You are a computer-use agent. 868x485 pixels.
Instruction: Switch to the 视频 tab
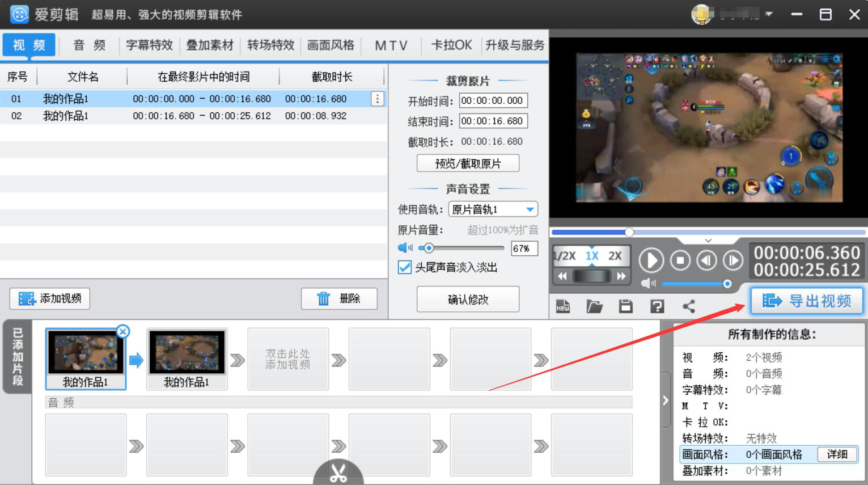pos(29,45)
